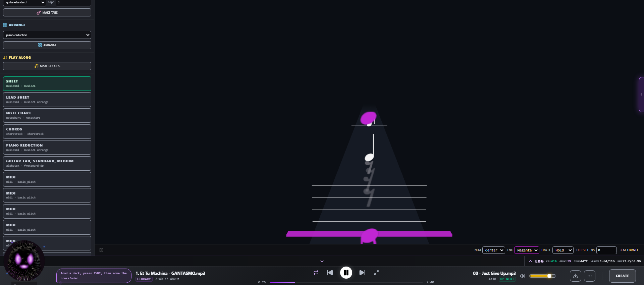The image size is (644, 285).
Task: Adjust the yellow volume slider
Action: click(x=543, y=276)
